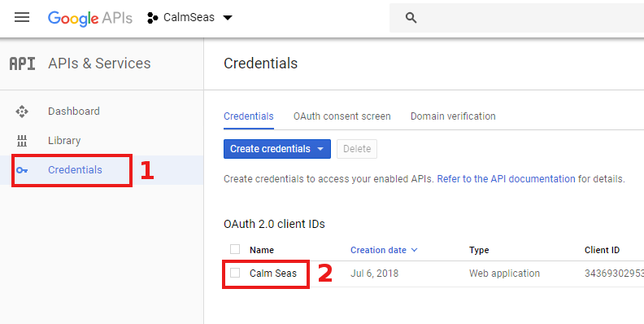644x324 pixels.
Task: Click the Library sidebar icon
Action: pyautogui.click(x=22, y=141)
